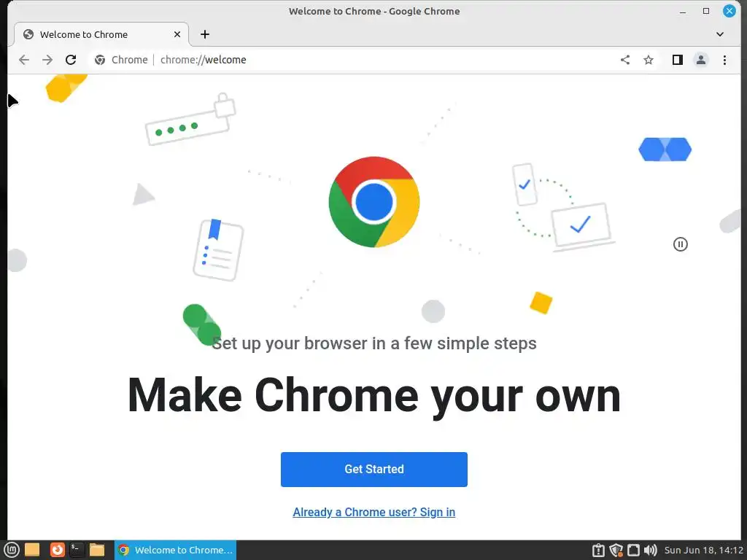
Task: Click the forward navigation arrow
Action: point(47,60)
